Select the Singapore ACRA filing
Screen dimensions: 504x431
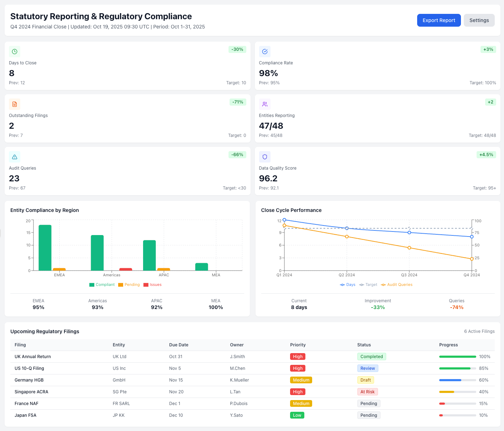(x=252, y=392)
